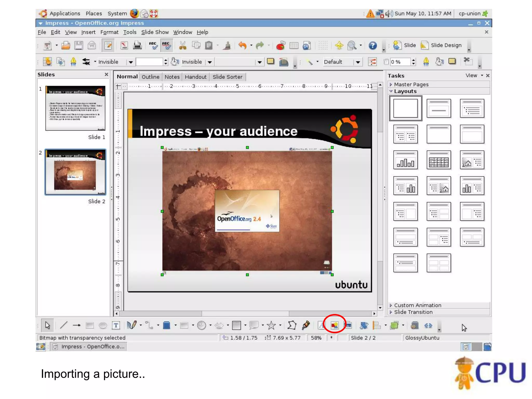Open the Insert menu
Viewport: 532px width, 399px height.
(x=88, y=32)
